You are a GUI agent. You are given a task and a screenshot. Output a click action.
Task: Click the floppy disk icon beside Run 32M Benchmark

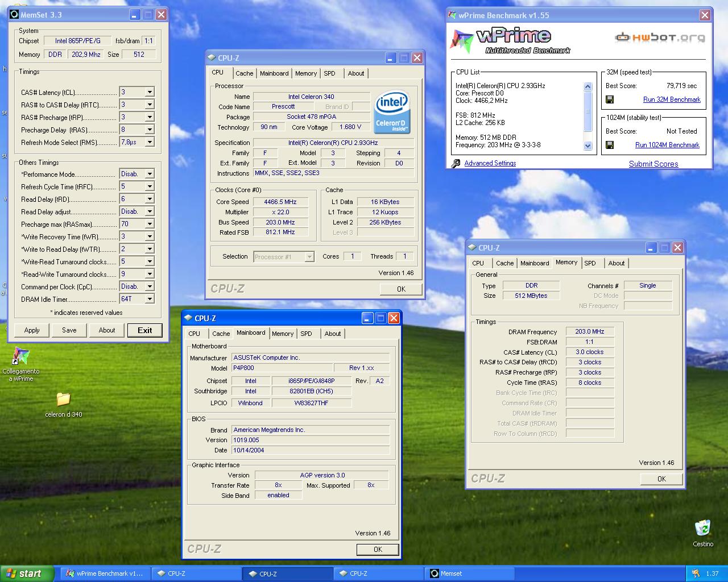pyautogui.click(x=610, y=99)
